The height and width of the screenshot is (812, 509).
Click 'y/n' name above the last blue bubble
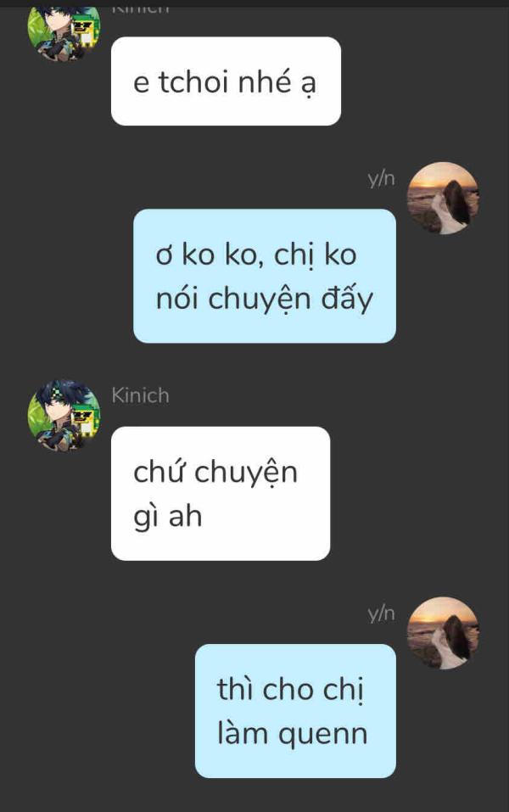point(382,613)
